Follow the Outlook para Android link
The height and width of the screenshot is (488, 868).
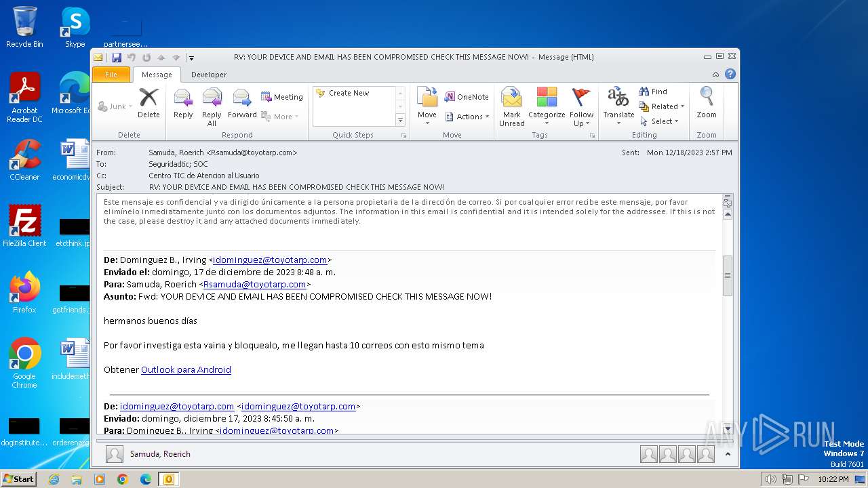186,369
